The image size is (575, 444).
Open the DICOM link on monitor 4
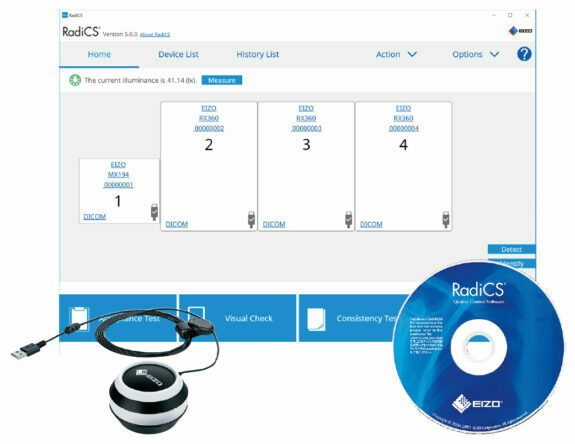371,224
